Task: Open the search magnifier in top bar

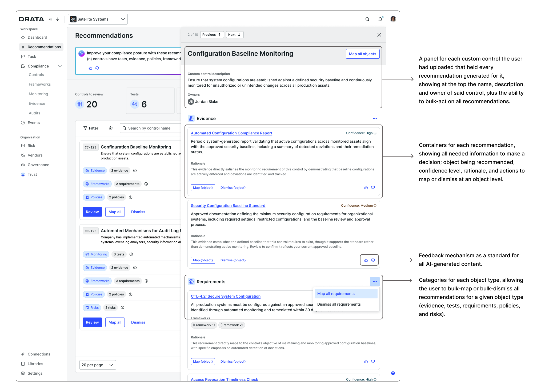Action: click(x=367, y=19)
